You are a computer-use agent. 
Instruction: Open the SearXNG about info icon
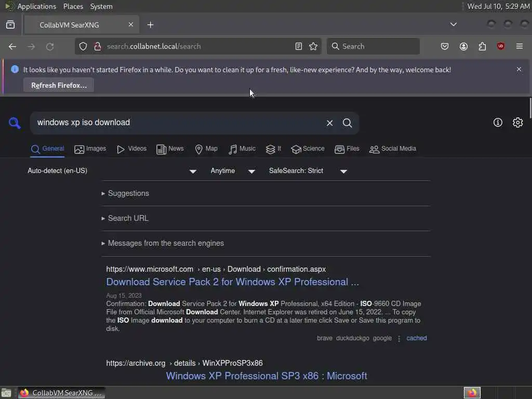coord(498,123)
